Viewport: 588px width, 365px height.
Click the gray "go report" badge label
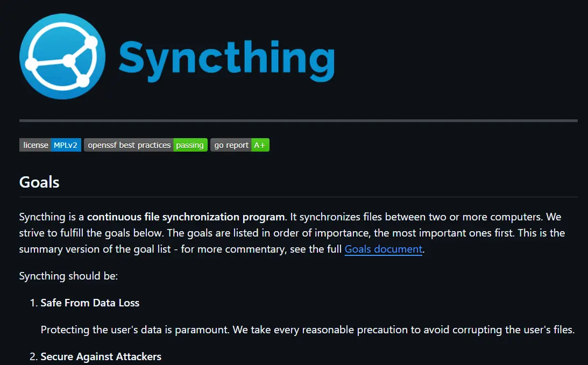point(231,145)
